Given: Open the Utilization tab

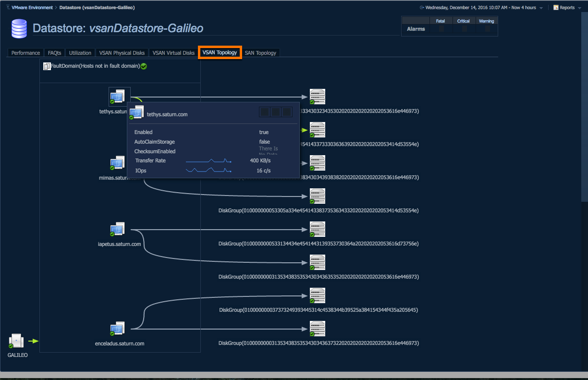Looking at the screenshot, I should coord(80,53).
